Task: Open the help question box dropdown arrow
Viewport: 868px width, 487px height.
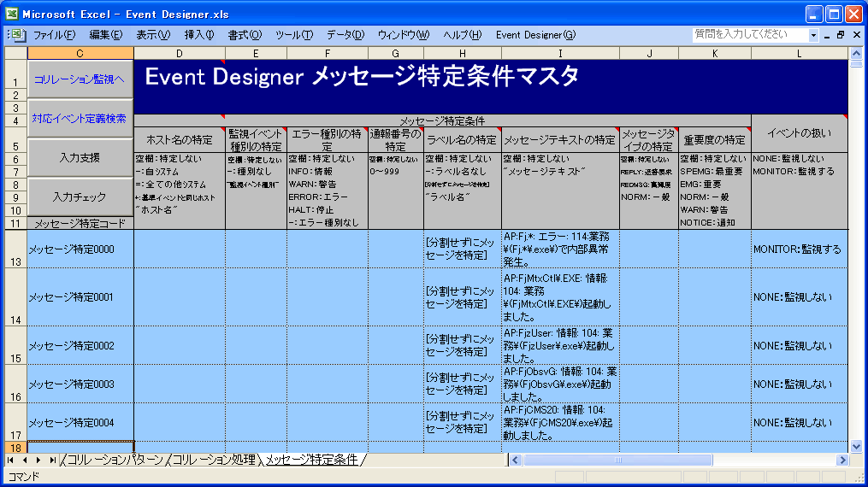Action: click(813, 35)
